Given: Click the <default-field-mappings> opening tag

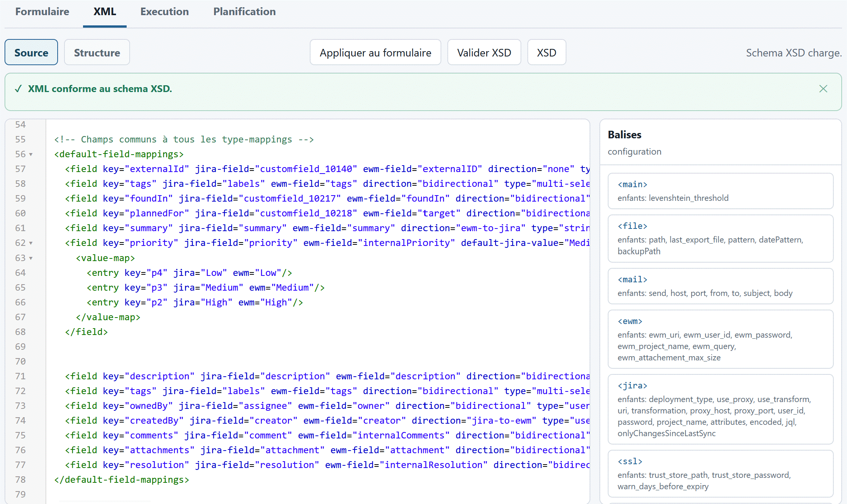Looking at the screenshot, I should pos(119,154).
